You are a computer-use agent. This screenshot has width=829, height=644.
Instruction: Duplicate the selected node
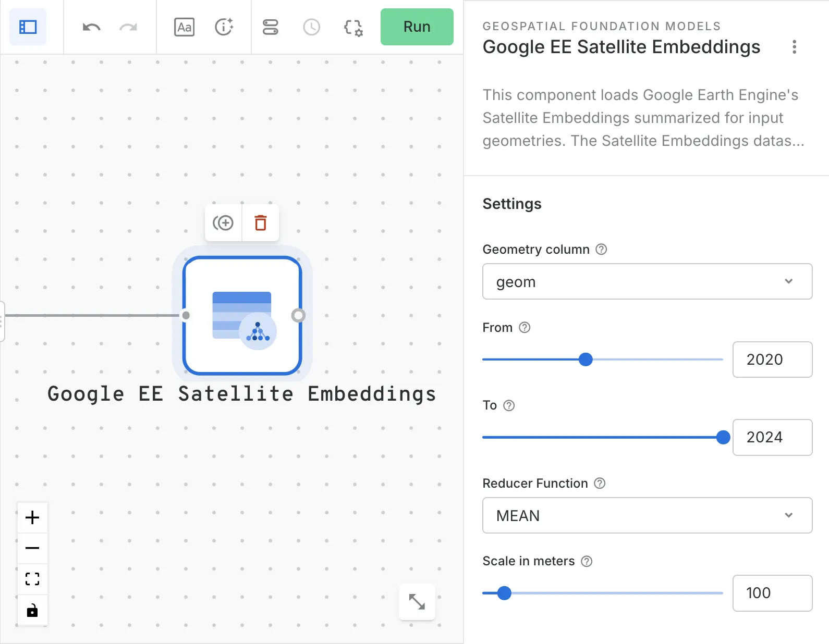coord(223,223)
